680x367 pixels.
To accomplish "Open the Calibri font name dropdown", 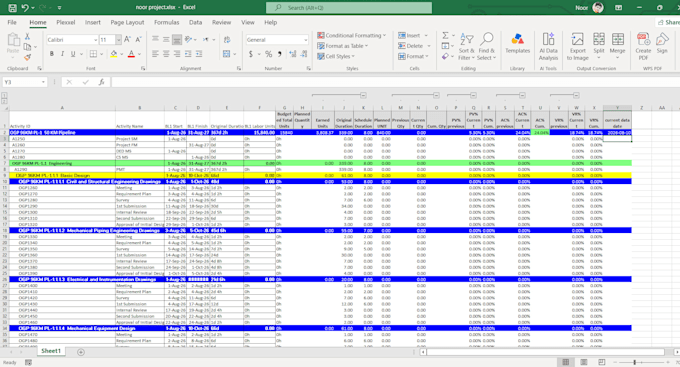I will (95, 39).
